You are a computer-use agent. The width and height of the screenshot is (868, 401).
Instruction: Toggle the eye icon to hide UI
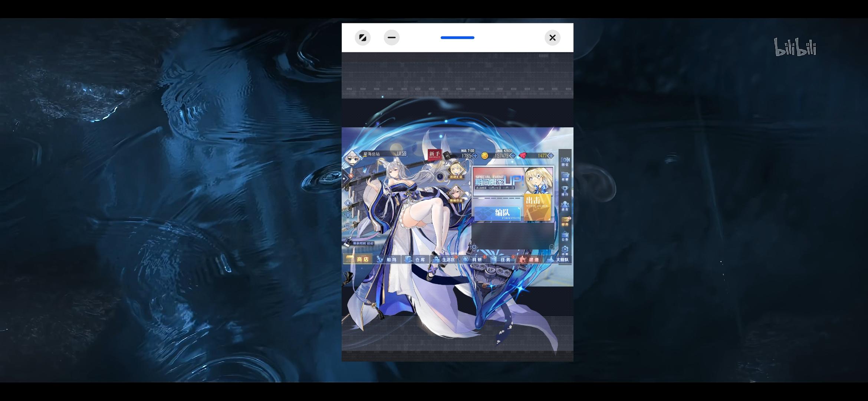(348, 203)
